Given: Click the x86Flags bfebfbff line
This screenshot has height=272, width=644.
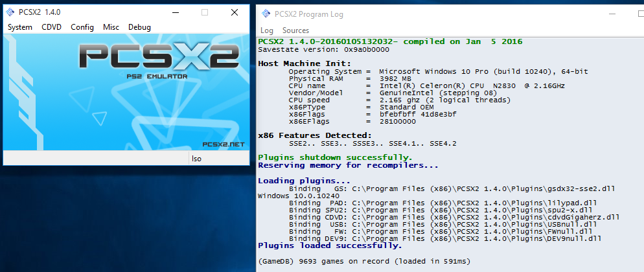Looking at the screenshot, I should (x=373, y=115).
